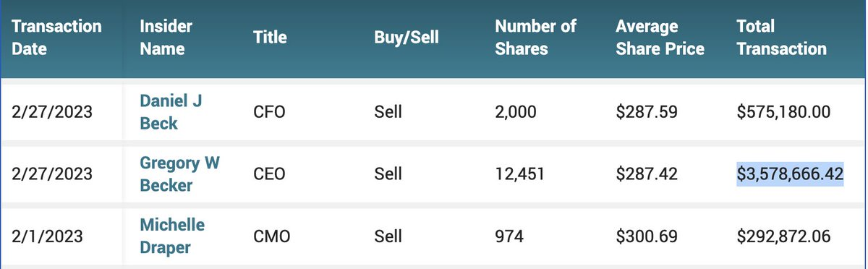Open Gregory W Becker insider profile link
The width and height of the screenshot is (868, 269).
[179, 174]
